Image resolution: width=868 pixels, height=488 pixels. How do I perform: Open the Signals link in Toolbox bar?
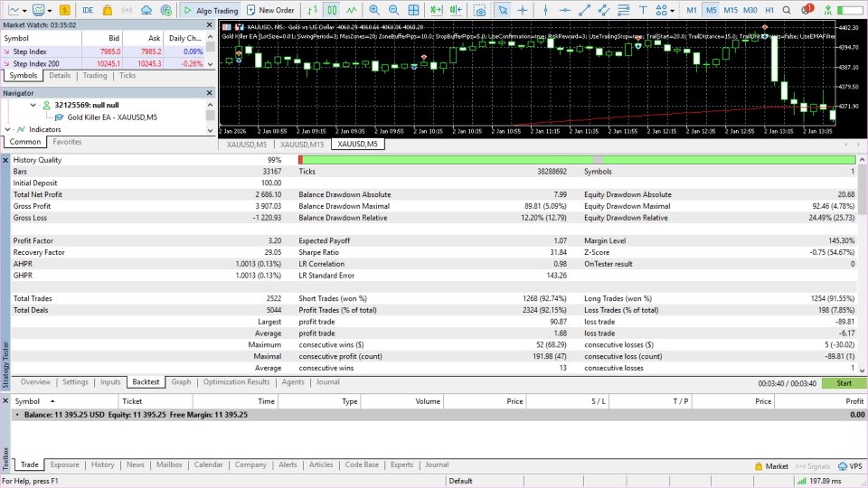pyautogui.click(x=813, y=466)
